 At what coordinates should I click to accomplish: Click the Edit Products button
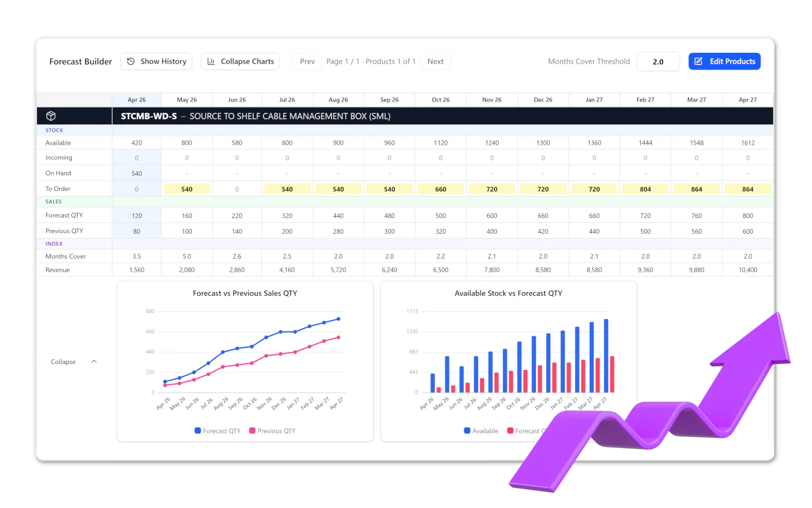(725, 61)
